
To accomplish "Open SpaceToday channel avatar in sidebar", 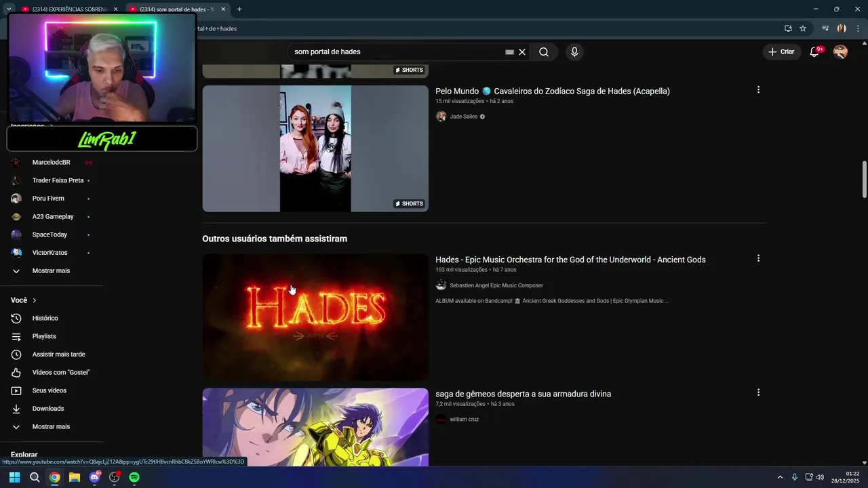I will click(x=16, y=235).
